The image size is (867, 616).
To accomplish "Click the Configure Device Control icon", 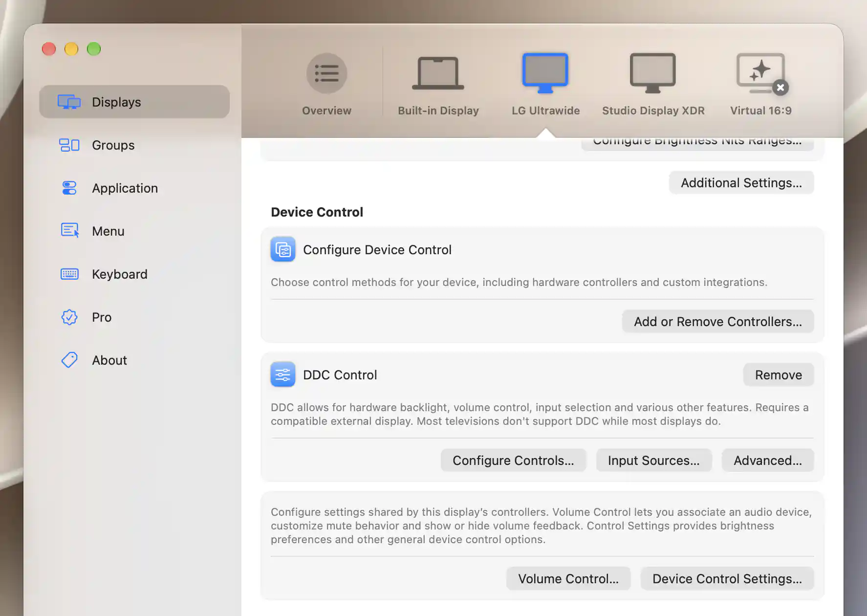I will (x=283, y=249).
